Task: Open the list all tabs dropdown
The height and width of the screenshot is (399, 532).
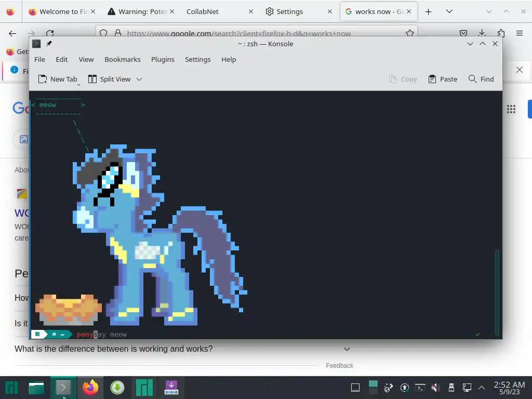Action: (449, 11)
